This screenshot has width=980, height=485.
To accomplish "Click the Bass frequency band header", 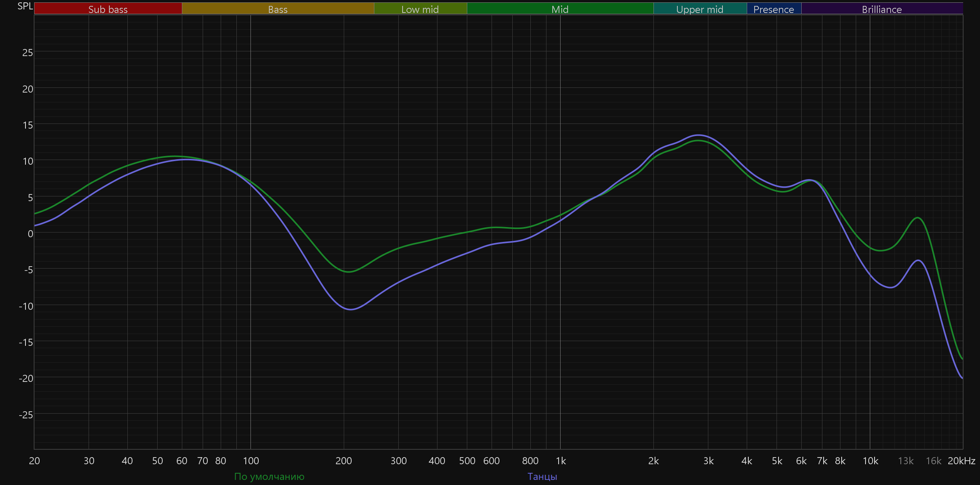I will pos(278,9).
